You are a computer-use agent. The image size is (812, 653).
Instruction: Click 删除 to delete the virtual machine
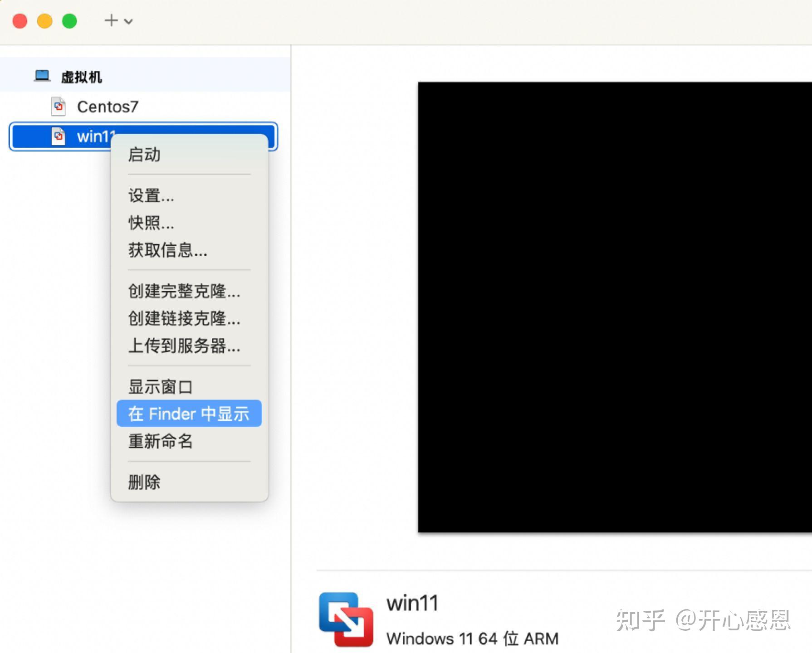pyautogui.click(x=143, y=482)
